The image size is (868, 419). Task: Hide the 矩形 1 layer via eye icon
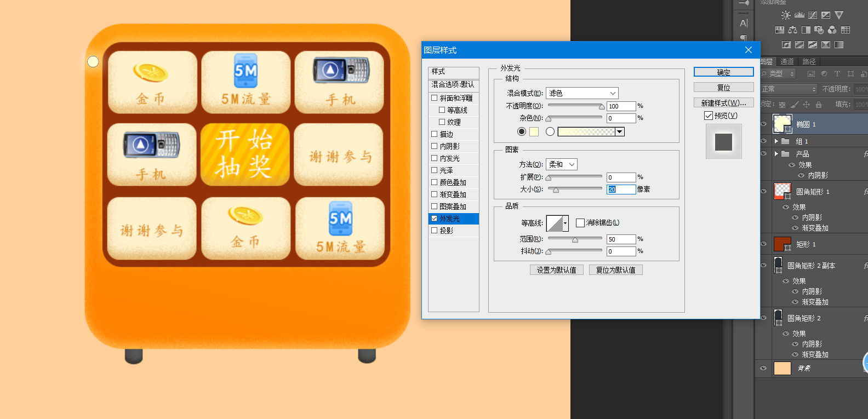[x=763, y=244]
